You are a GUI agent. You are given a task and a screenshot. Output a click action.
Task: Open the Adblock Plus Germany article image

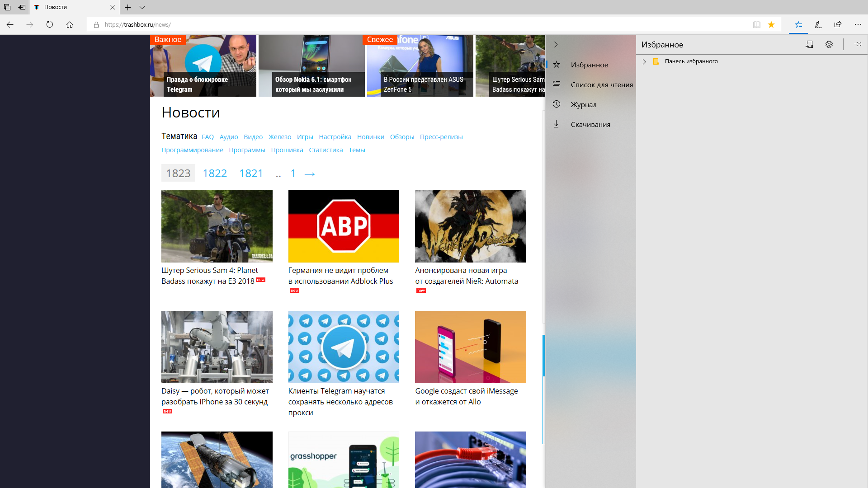point(344,226)
